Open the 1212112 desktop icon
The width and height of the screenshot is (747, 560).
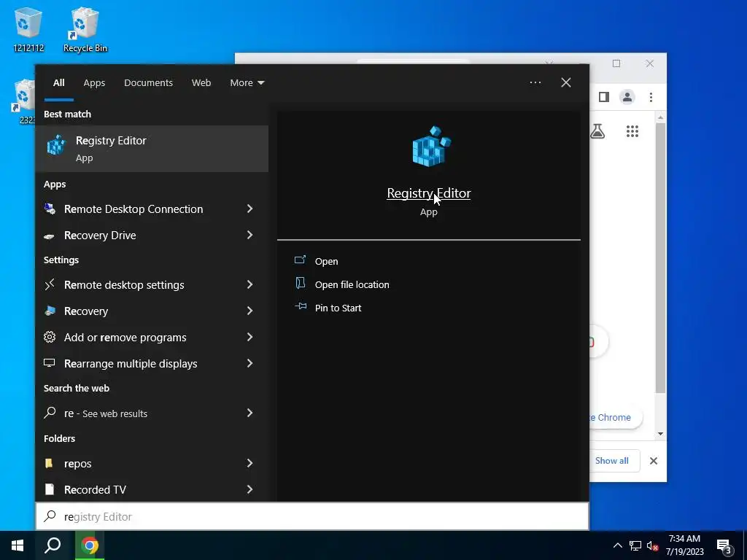(28, 29)
